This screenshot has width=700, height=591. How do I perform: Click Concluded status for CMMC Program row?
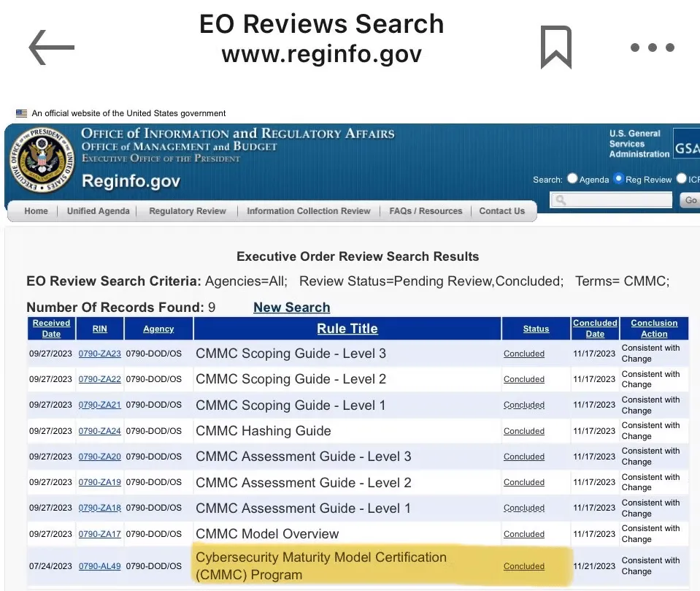(523, 566)
